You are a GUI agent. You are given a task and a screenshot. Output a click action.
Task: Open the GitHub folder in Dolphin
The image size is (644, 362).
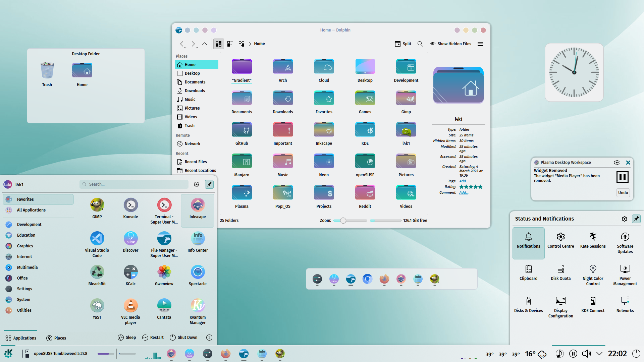[x=241, y=133]
